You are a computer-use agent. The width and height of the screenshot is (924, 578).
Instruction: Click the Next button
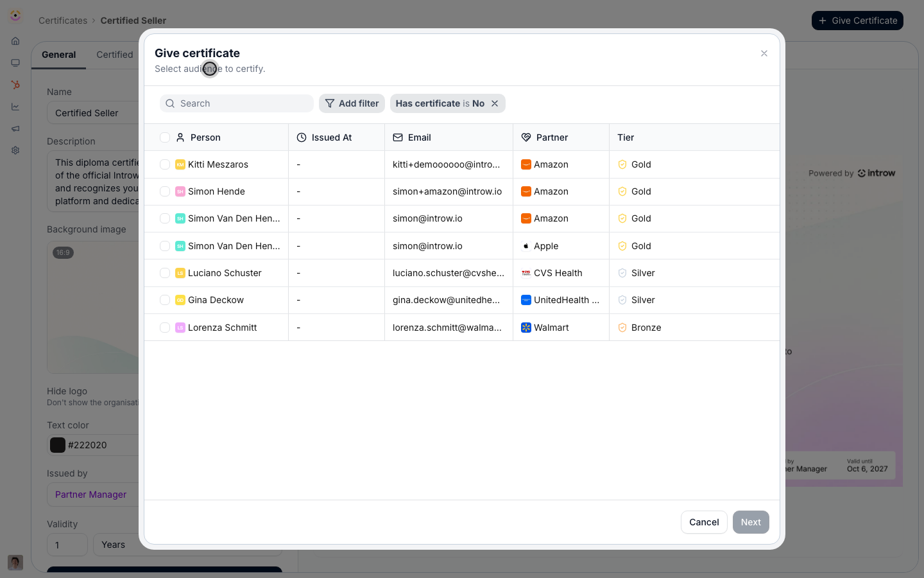click(x=751, y=522)
